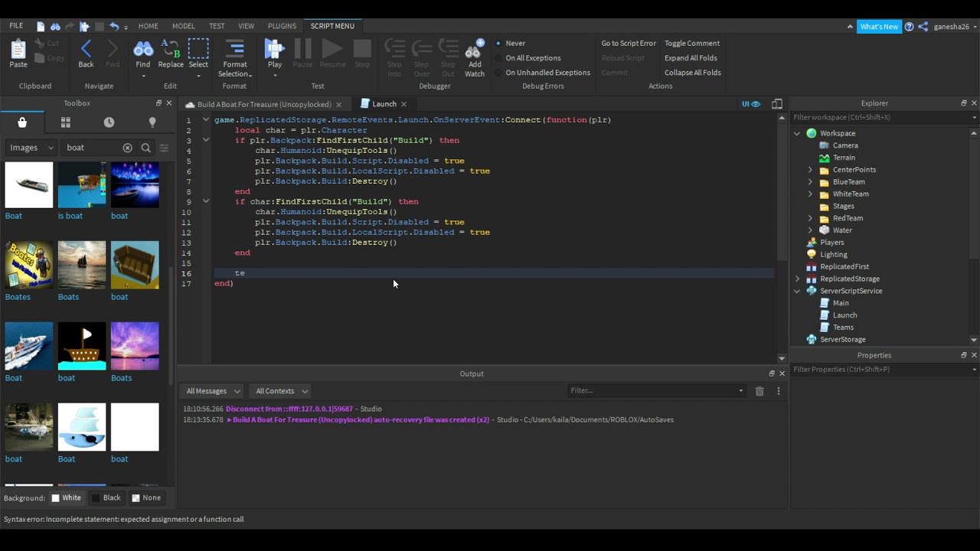Switch to the MODEL ribbon tab
Screen dimensions: 980x551
pos(184,26)
